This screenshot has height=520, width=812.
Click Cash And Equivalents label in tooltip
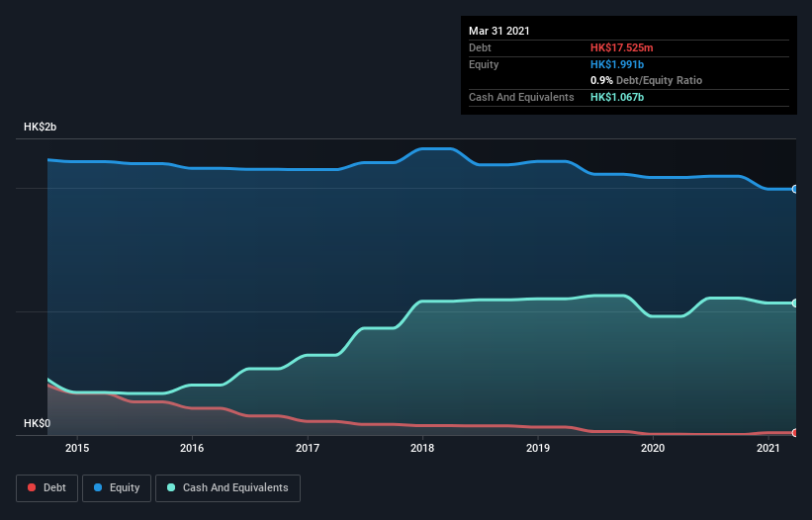point(521,97)
